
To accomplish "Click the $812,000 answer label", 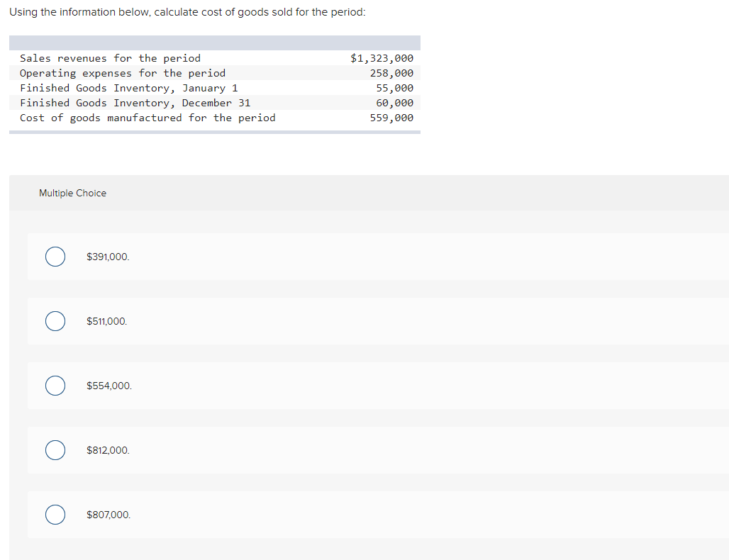I will pos(108,450).
